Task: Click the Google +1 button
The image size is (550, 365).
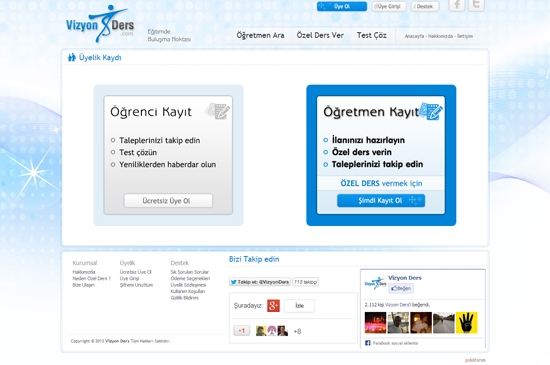Action: pos(242,331)
